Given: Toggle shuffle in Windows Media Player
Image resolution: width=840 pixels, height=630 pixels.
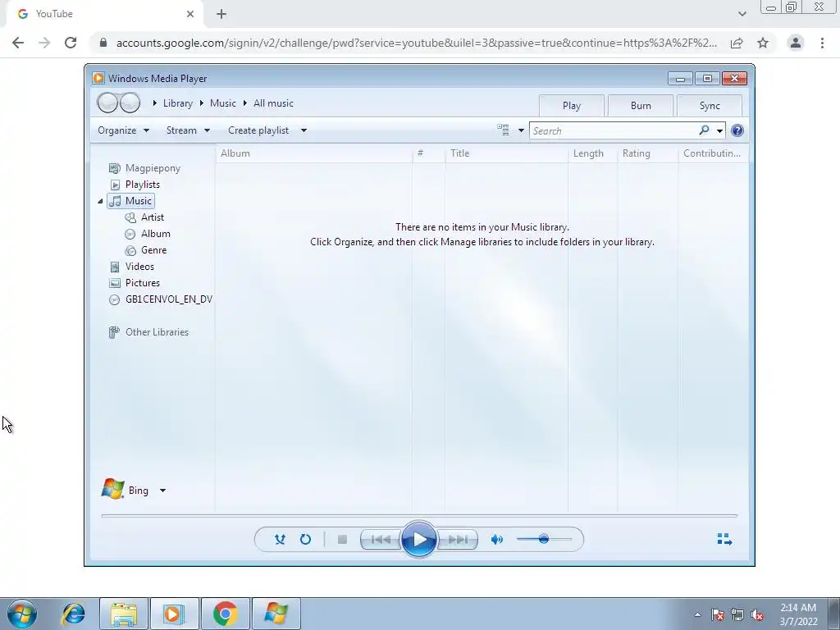Looking at the screenshot, I should [280, 540].
